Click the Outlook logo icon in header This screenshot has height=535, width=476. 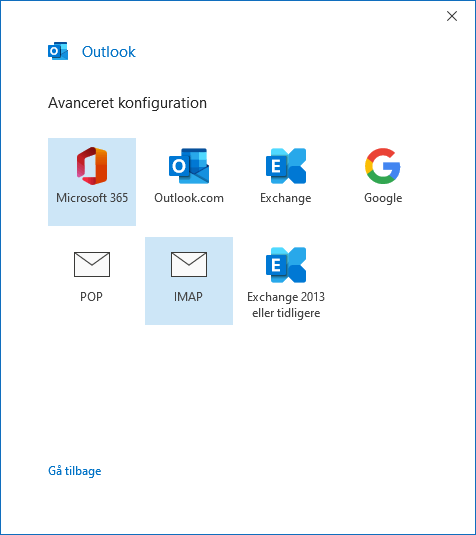(x=58, y=51)
